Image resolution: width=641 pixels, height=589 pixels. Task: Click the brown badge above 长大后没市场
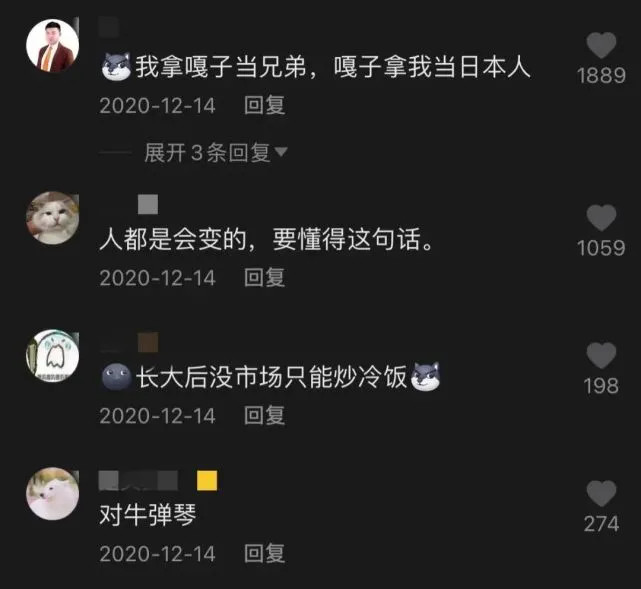coord(148,343)
